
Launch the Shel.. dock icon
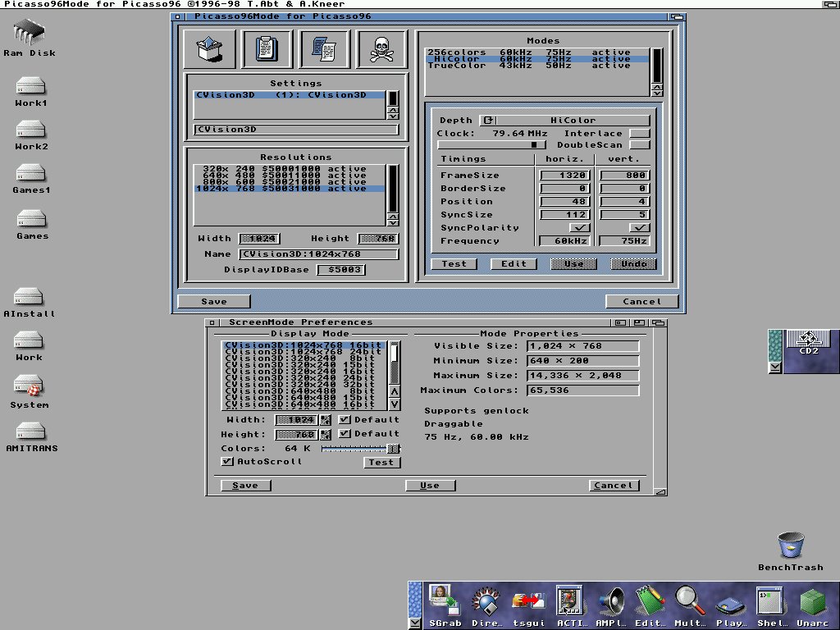[771, 606]
